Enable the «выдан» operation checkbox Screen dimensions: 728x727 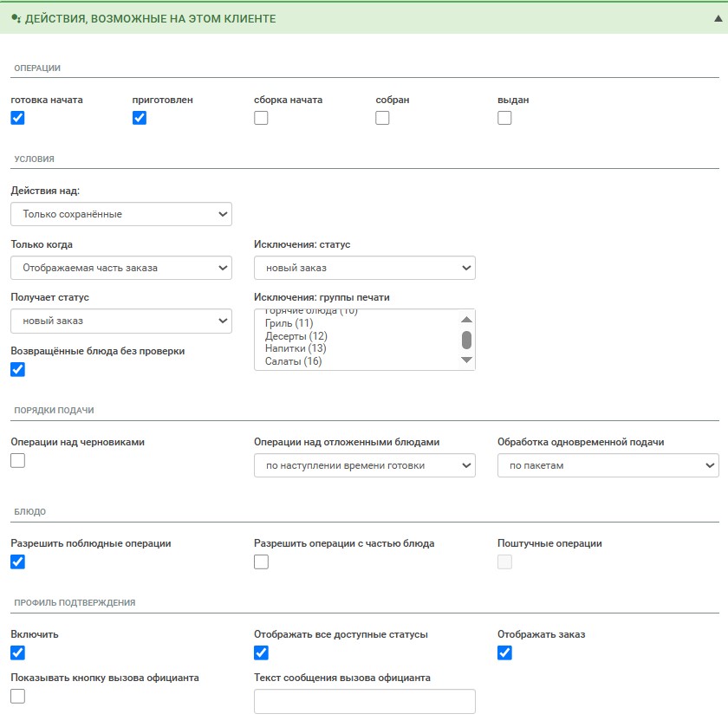pos(504,119)
